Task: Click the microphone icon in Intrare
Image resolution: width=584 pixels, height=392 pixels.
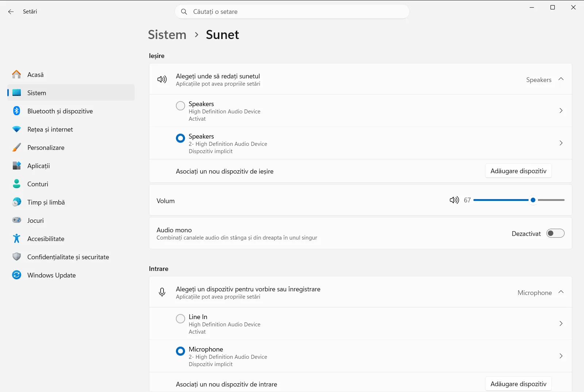Action: (162, 292)
